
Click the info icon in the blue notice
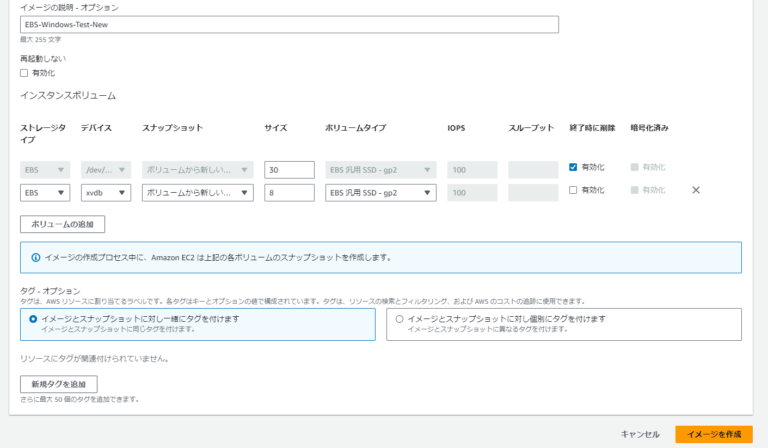tap(36, 258)
